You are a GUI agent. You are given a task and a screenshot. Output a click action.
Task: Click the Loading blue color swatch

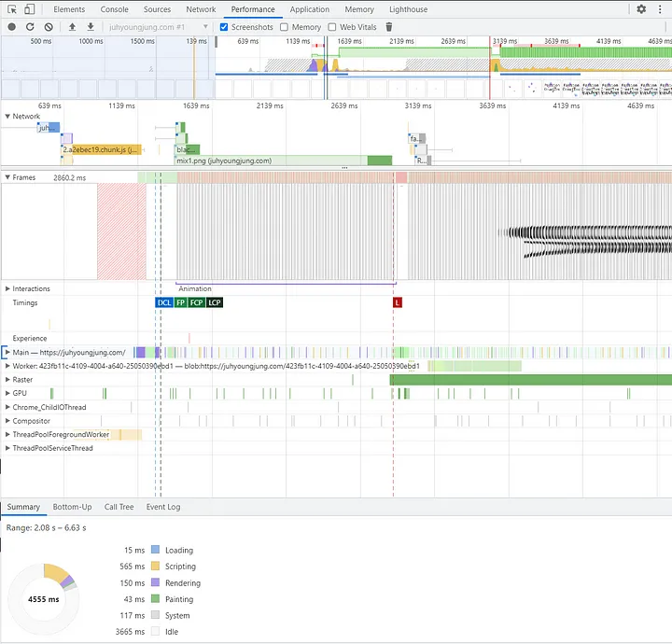click(x=155, y=550)
